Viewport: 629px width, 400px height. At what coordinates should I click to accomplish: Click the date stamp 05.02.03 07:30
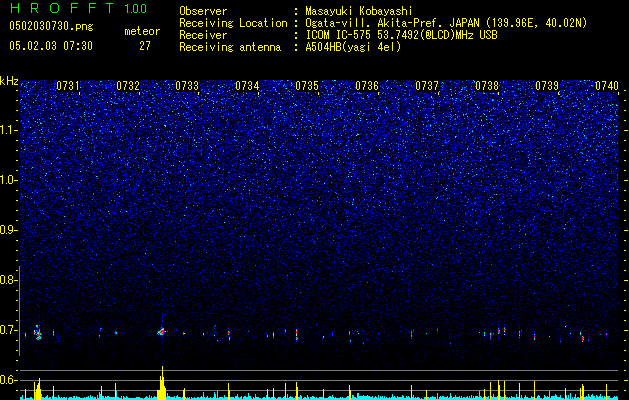pos(51,46)
